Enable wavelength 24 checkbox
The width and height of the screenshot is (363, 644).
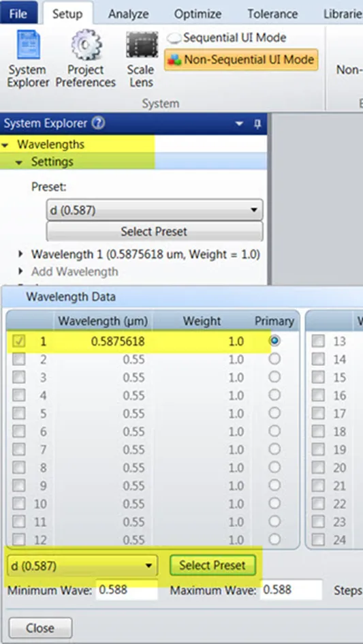pos(318,540)
